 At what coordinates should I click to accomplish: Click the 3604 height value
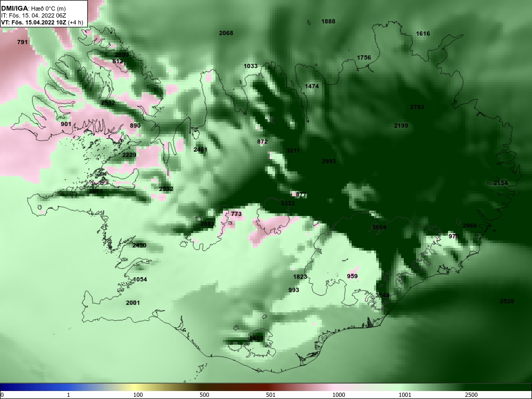[x=379, y=227]
